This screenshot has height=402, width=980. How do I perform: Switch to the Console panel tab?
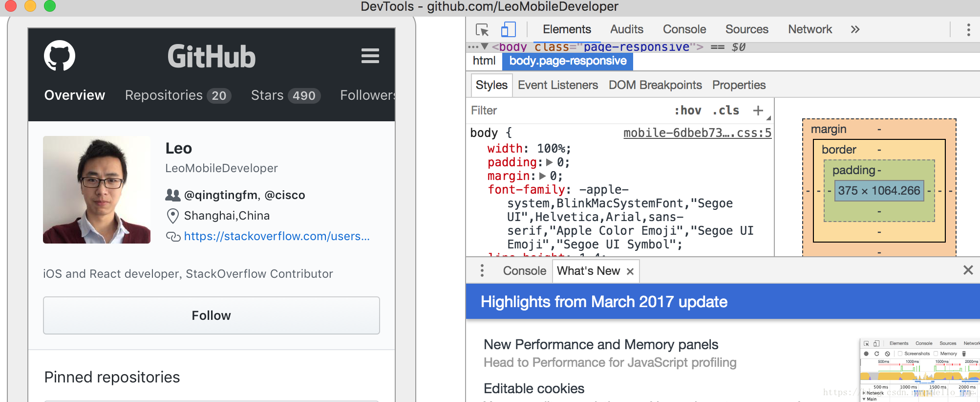[684, 29]
